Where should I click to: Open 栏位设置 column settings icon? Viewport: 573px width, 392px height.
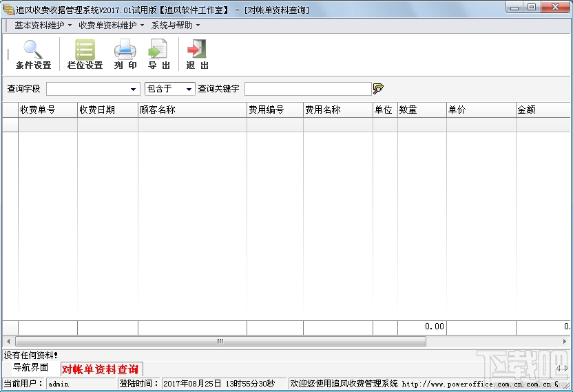pyautogui.click(x=85, y=54)
